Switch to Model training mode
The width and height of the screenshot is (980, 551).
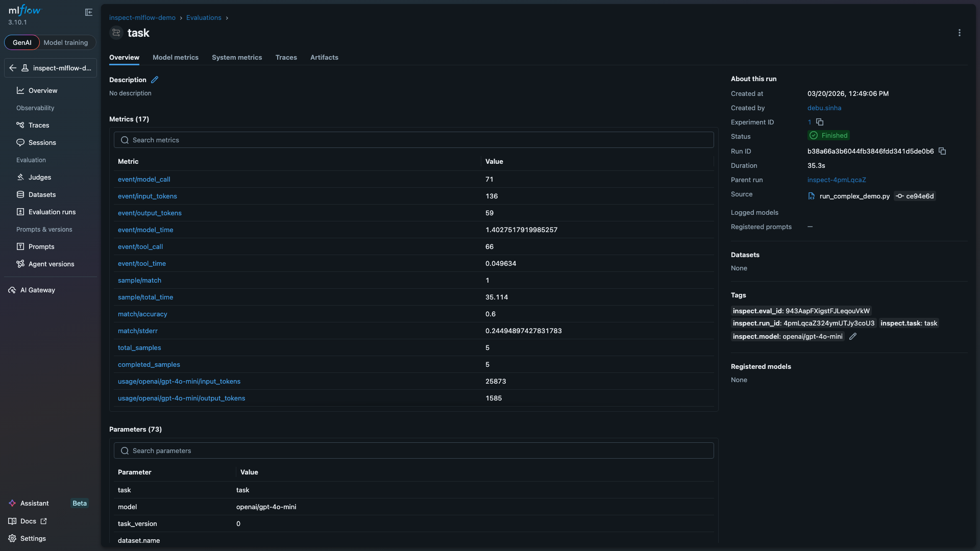65,42
